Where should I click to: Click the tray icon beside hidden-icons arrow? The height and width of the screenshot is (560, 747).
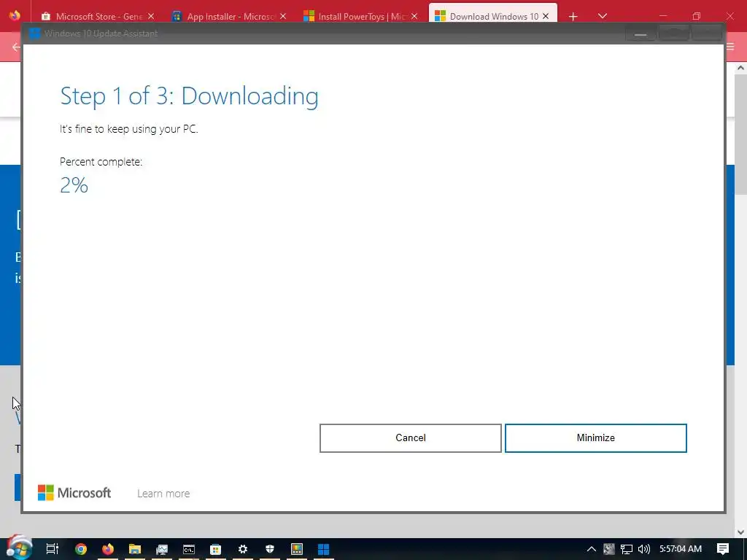[x=609, y=549]
